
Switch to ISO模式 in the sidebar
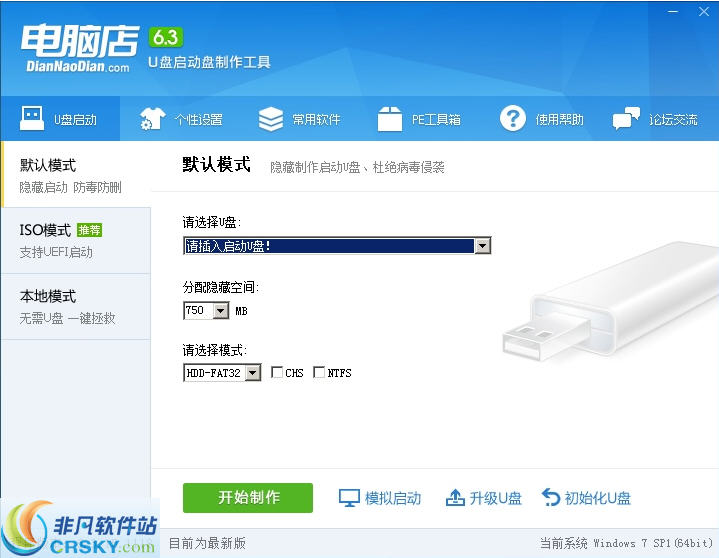coord(75,240)
